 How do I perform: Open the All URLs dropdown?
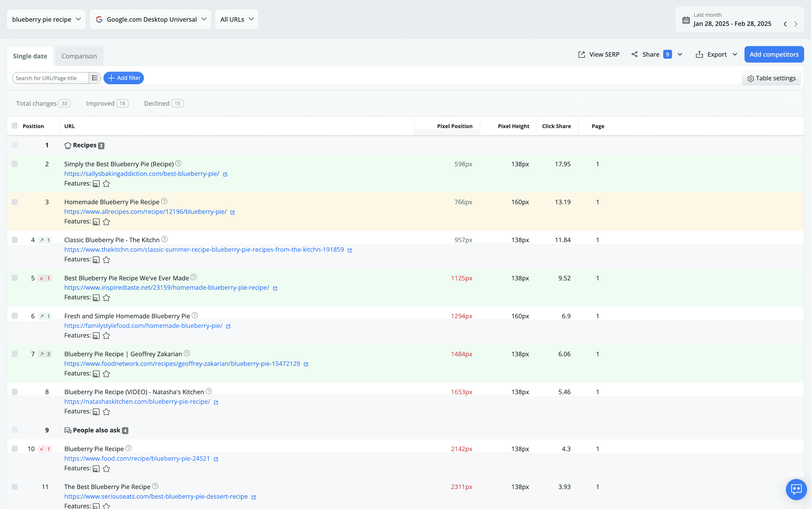(236, 19)
